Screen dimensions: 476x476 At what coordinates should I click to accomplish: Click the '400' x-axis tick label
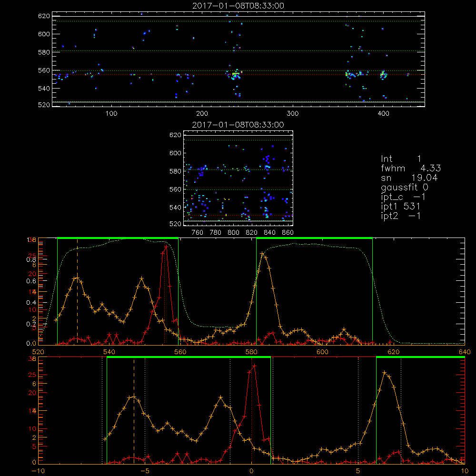click(383, 114)
